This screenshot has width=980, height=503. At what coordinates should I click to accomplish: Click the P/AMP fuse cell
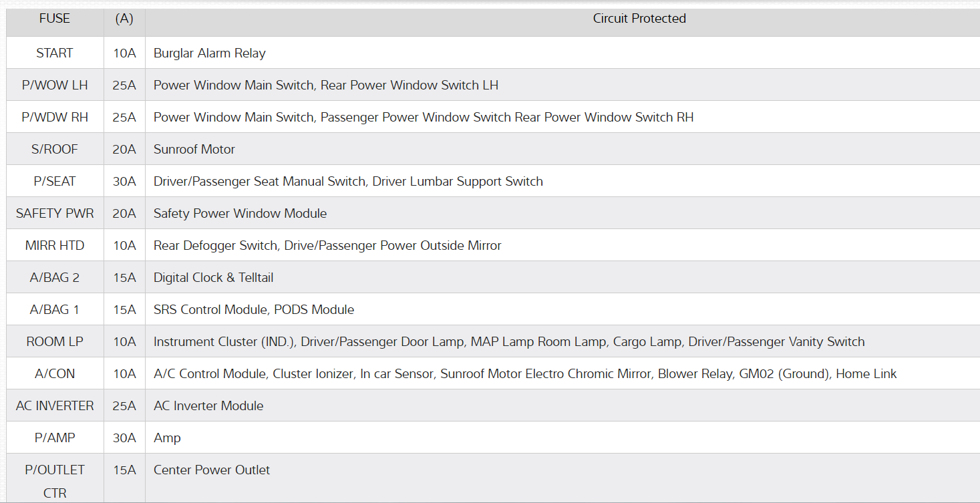[x=55, y=438]
